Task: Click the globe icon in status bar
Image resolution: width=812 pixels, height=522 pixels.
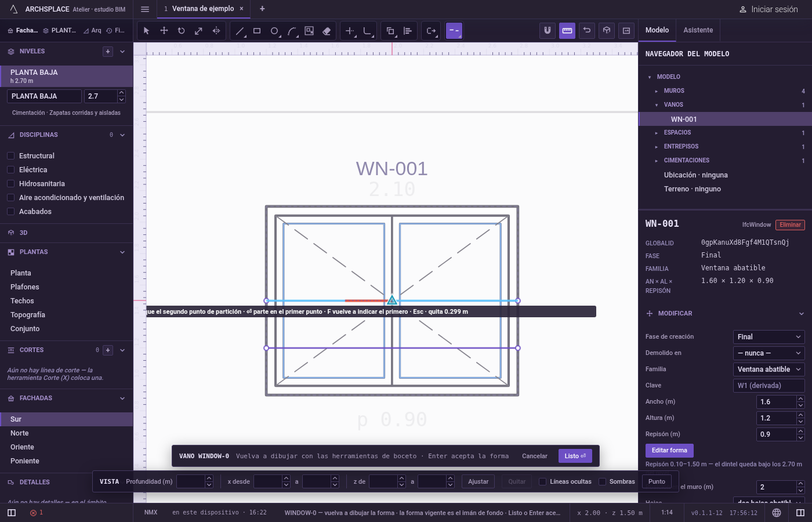Action: [x=777, y=513]
